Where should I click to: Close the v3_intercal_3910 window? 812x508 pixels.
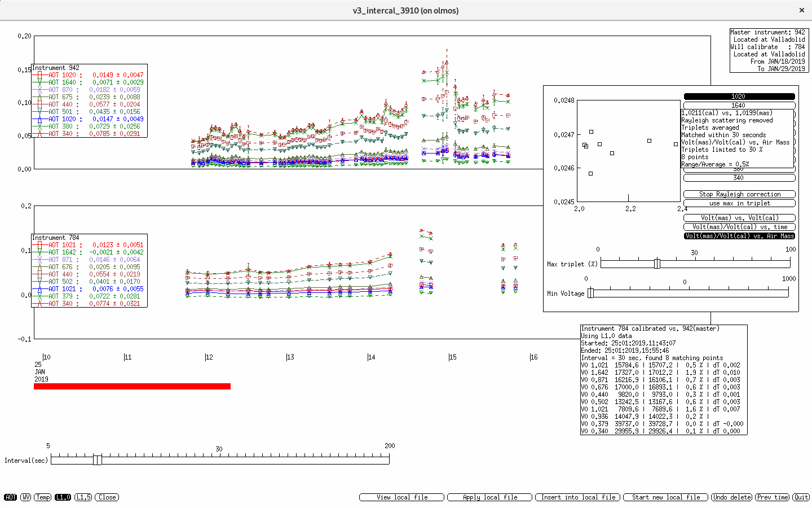(802, 10)
